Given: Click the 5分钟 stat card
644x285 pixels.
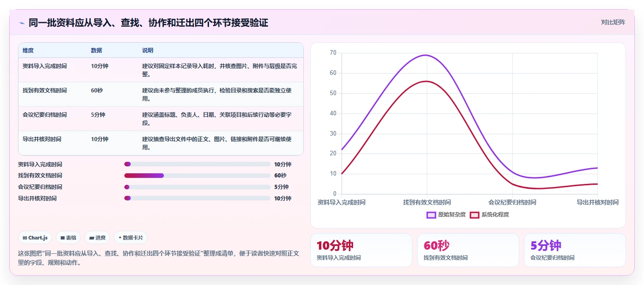Looking at the screenshot, I should tap(575, 250).
